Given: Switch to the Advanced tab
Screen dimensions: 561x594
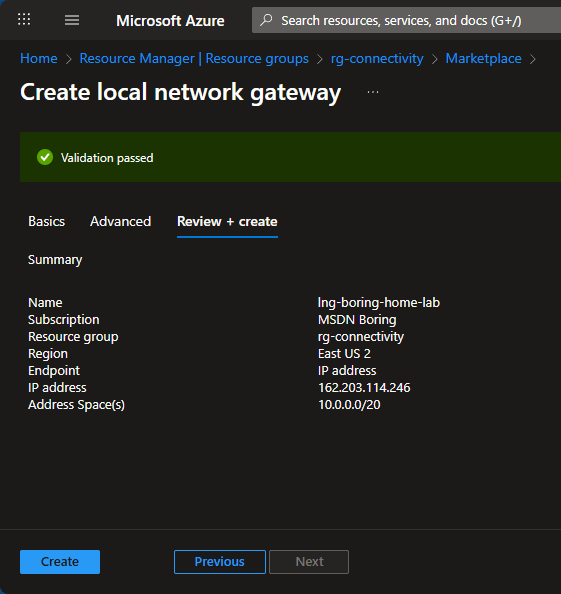Looking at the screenshot, I should [120, 221].
